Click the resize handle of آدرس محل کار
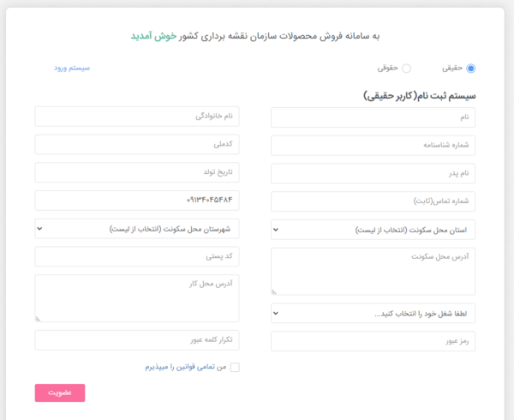The height and width of the screenshot is (420, 514). point(38,319)
